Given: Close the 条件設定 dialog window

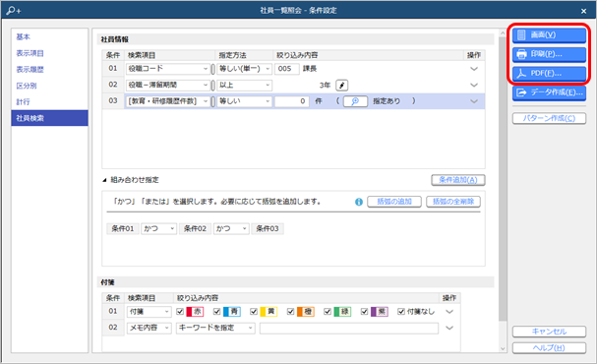Looking at the screenshot, I should pyautogui.click(x=583, y=11).
